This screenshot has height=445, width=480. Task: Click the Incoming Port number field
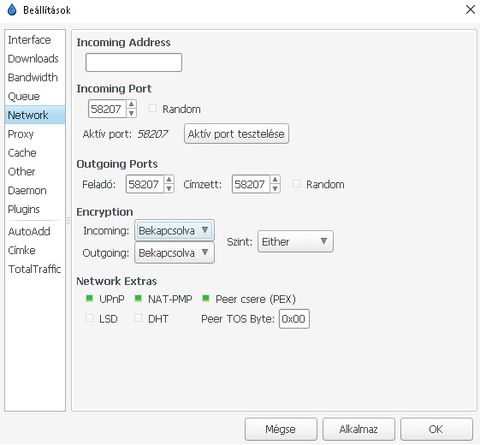(107, 109)
